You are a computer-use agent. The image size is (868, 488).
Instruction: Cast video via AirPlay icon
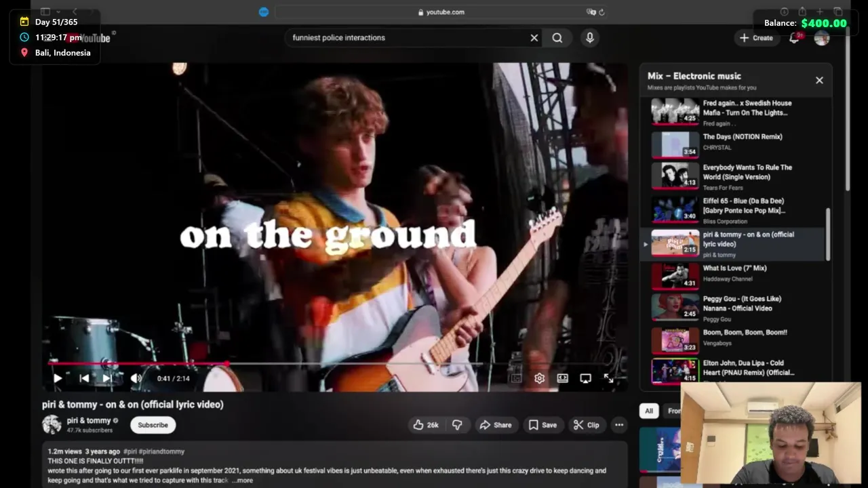(585, 378)
